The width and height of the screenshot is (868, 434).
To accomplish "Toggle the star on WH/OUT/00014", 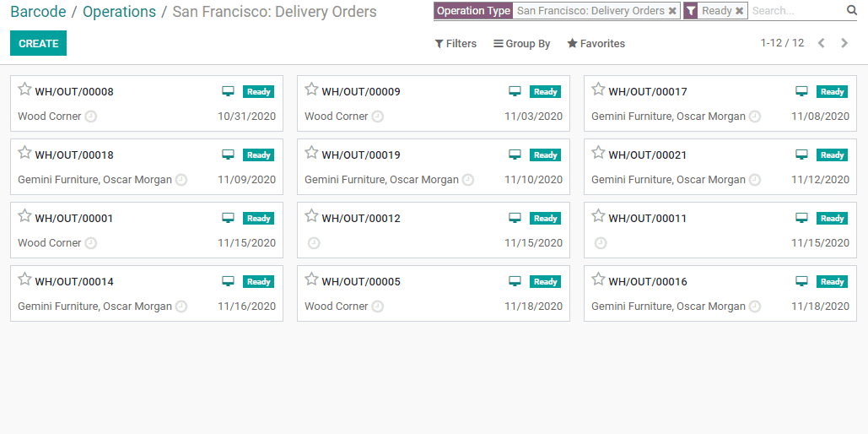I will 24,279.
